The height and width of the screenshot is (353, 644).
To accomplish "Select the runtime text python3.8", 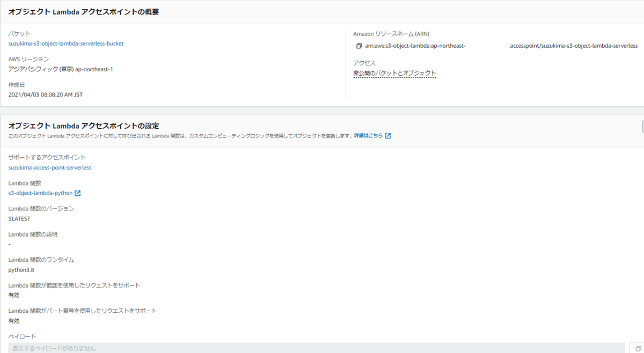I will click(x=20, y=269).
